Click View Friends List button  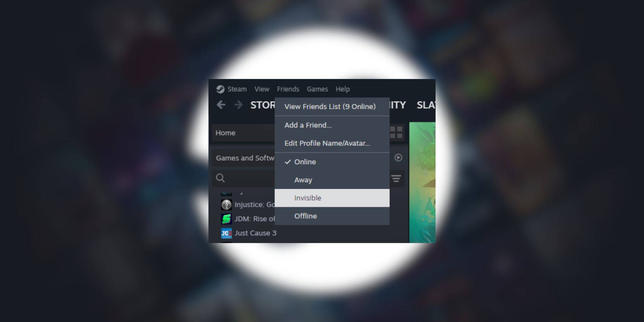(330, 106)
